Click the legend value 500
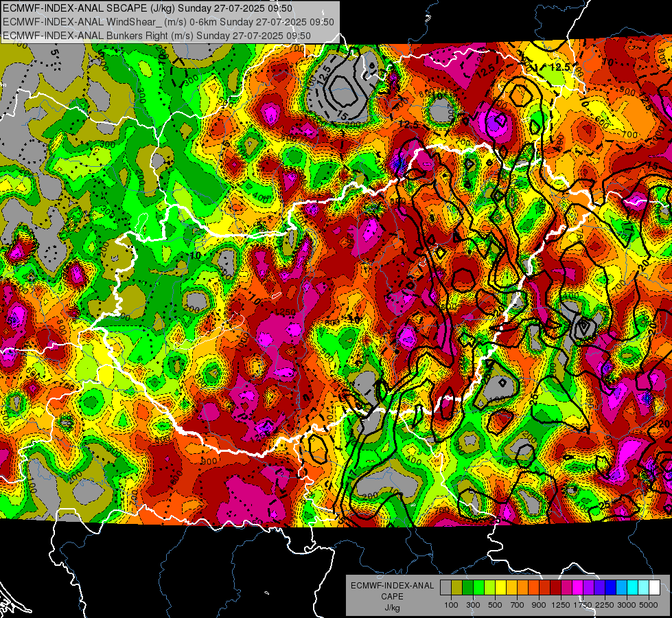Screen dimensions: 672x618 click(x=495, y=605)
